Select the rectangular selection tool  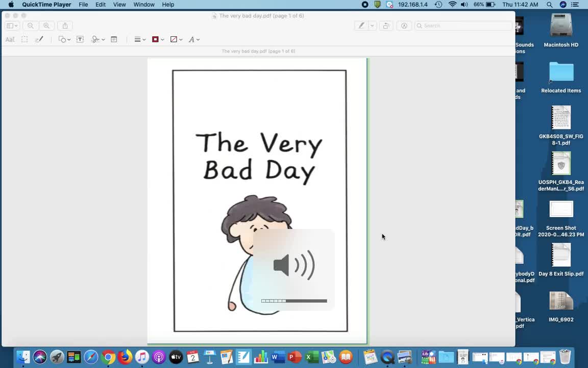tap(24, 39)
